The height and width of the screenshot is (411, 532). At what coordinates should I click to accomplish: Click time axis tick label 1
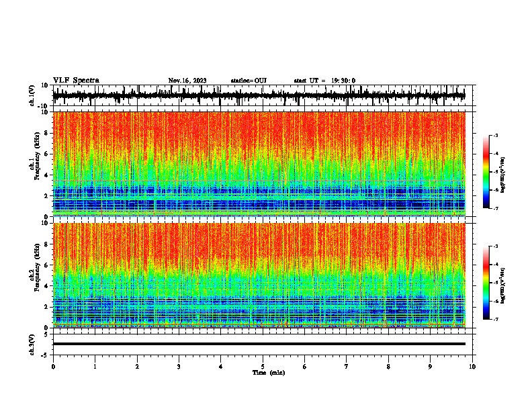point(95,367)
